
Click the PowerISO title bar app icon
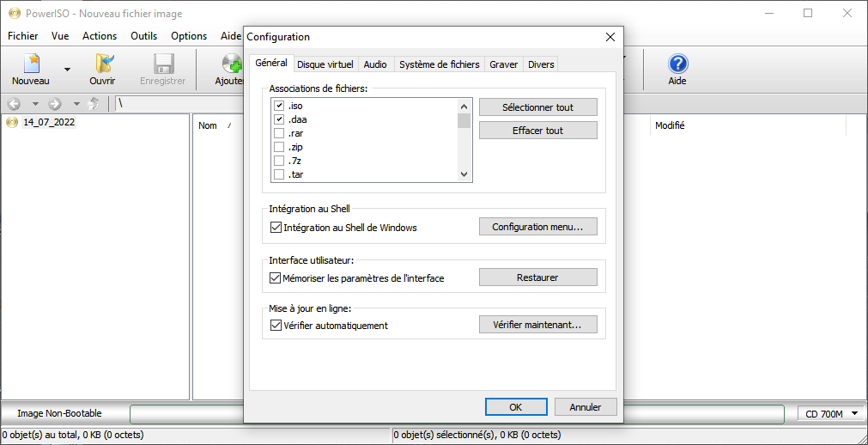(15, 13)
